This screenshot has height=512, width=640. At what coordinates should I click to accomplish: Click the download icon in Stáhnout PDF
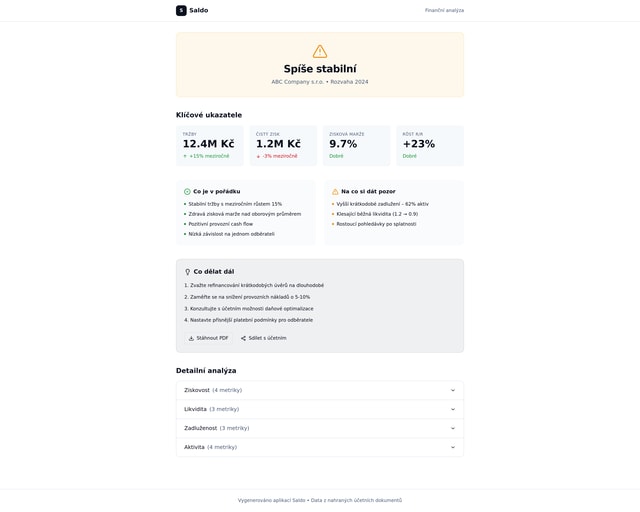coord(191,338)
